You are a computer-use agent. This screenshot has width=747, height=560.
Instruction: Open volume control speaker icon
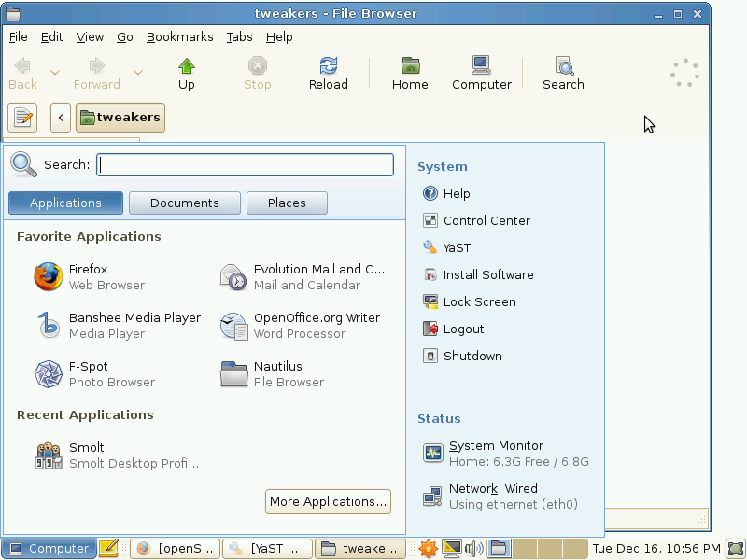click(473, 549)
